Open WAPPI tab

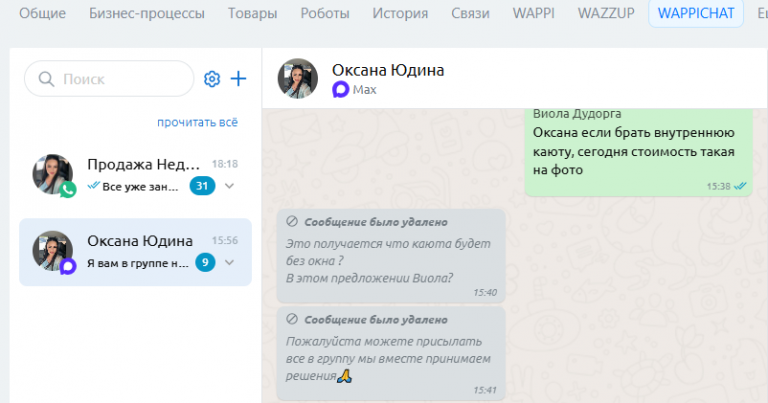(533, 13)
